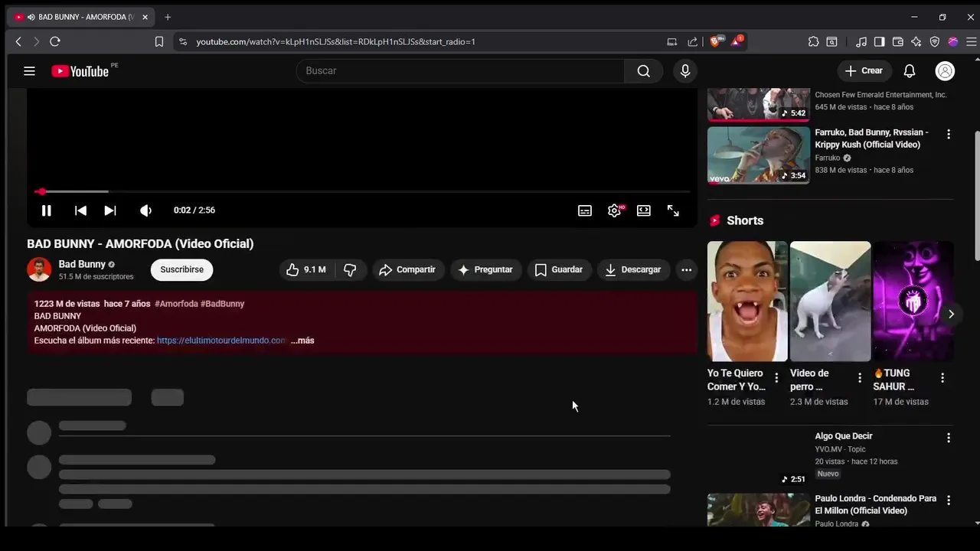980x551 pixels.
Task: Click the search magnifier button
Action: click(643, 71)
